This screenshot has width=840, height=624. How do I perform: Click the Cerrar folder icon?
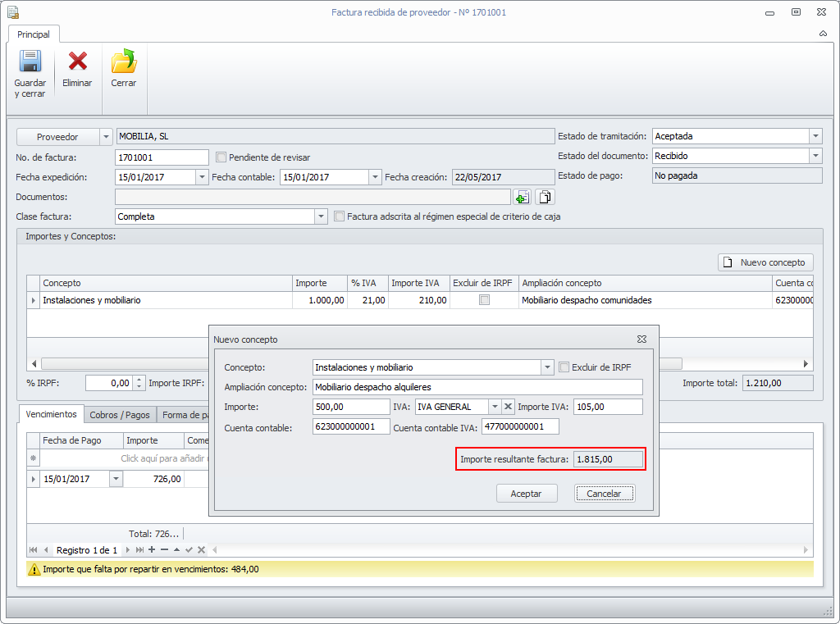pos(124,62)
